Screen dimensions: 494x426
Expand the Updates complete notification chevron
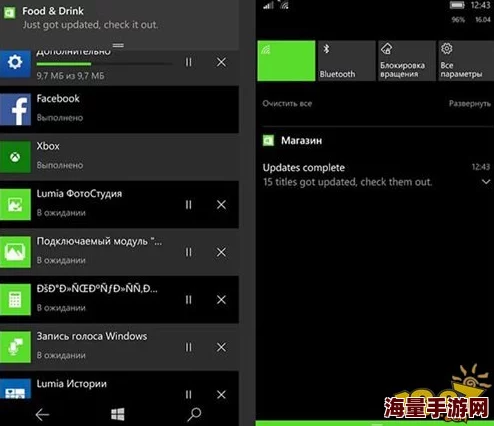[486, 182]
